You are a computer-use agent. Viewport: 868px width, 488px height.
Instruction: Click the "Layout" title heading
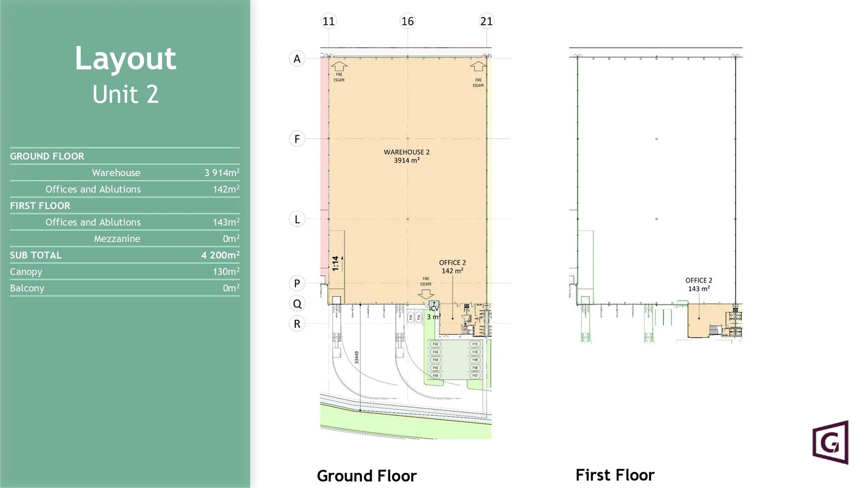(125, 58)
